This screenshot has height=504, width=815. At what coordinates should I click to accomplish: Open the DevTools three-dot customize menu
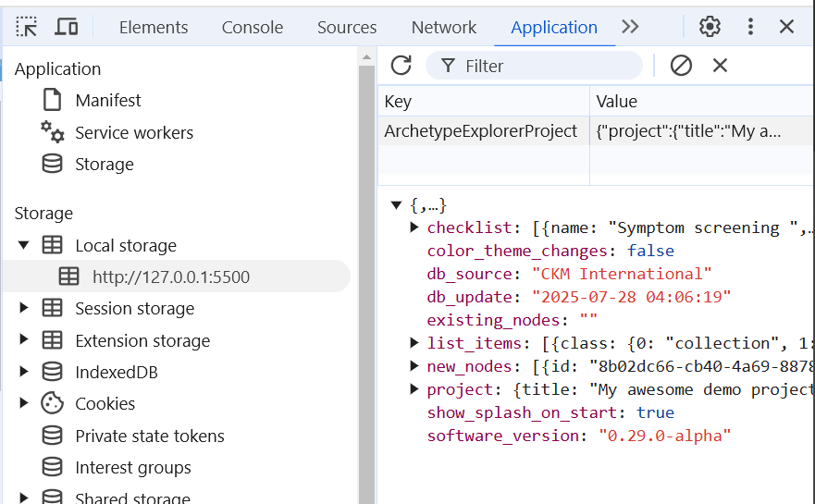point(750,27)
